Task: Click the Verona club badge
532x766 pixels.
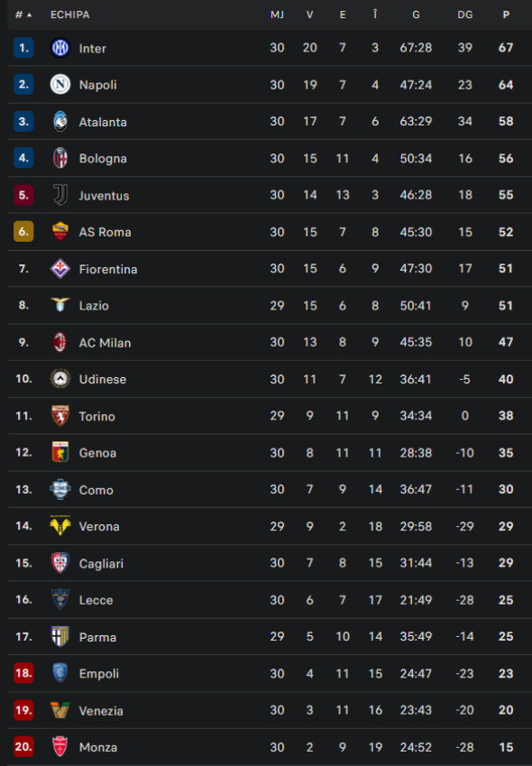Action: (x=60, y=526)
